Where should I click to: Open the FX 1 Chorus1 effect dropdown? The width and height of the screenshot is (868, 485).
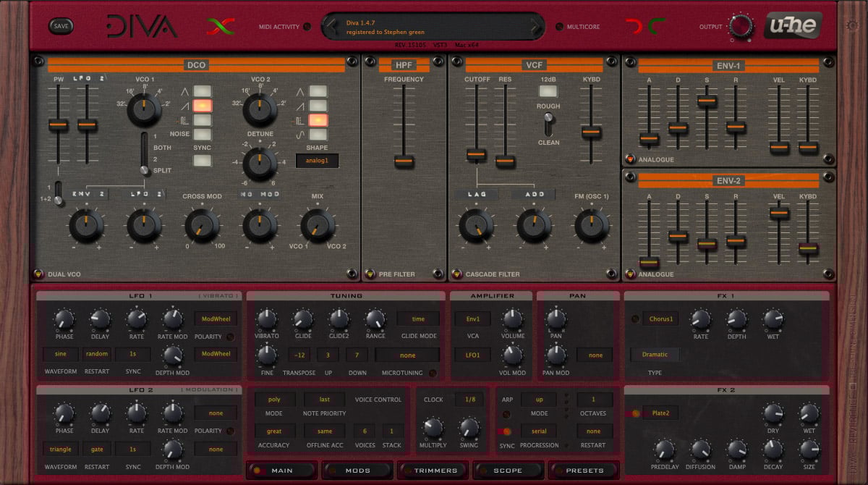pos(661,319)
